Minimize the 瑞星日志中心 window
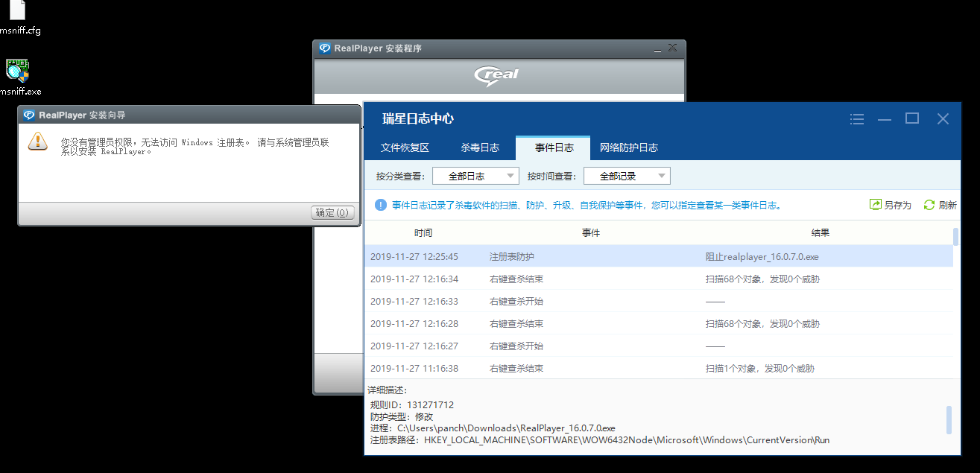980x473 pixels. click(885, 119)
